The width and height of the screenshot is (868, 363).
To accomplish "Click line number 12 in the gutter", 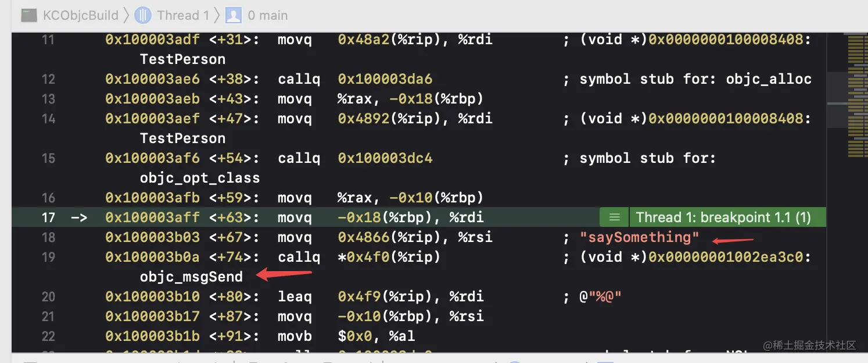I will tap(49, 79).
